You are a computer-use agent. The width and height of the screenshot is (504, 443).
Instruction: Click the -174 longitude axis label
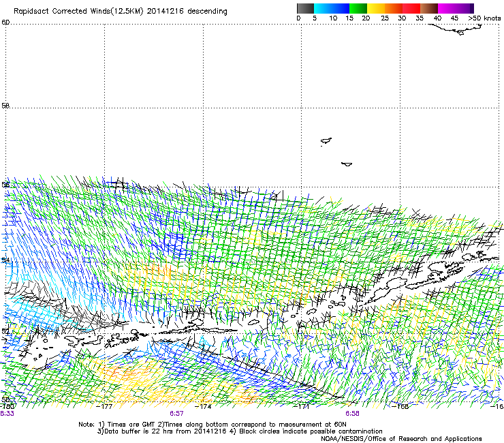tap(203, 406)
